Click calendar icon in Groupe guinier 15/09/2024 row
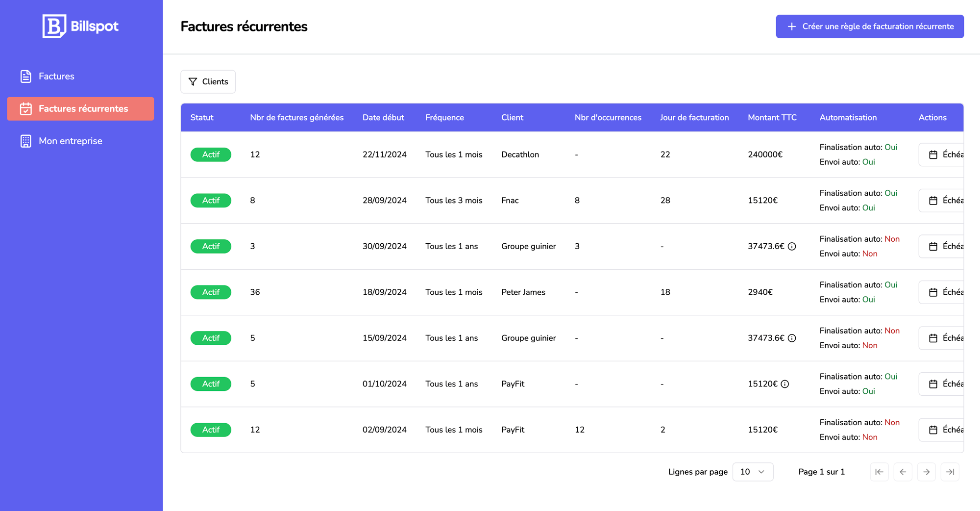Viewport: 980px width, 511px height. click(x=933, y=338)
